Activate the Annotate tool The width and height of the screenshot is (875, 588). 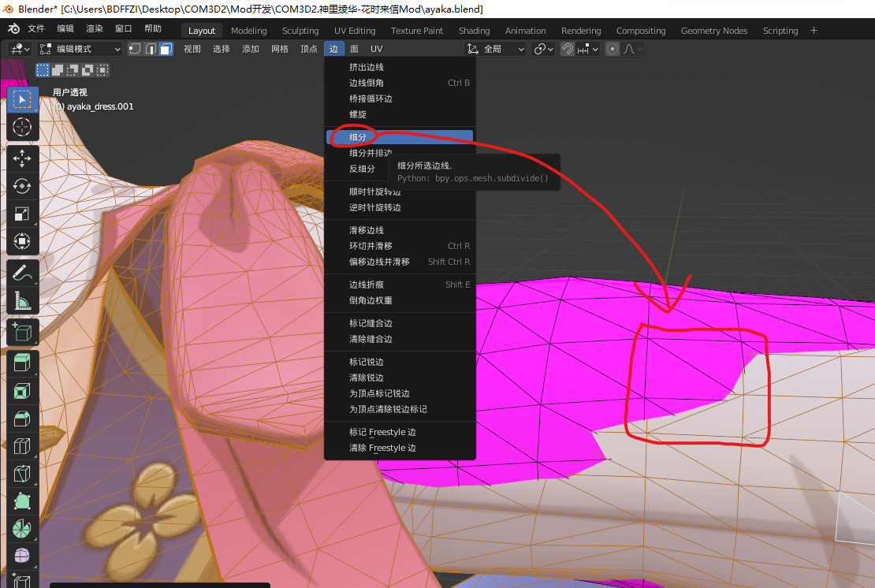[22, 274]
